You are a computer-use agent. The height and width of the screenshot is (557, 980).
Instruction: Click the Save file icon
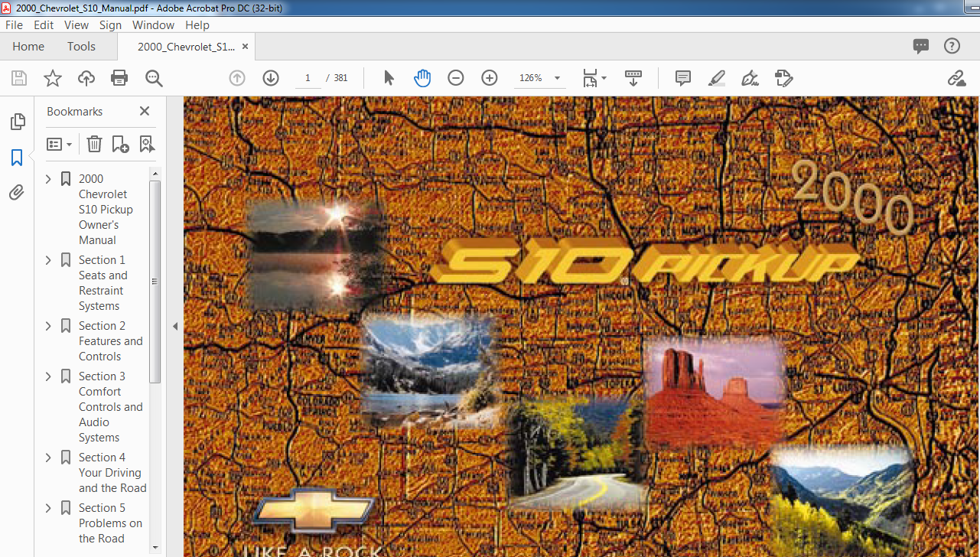coord(19,78)
